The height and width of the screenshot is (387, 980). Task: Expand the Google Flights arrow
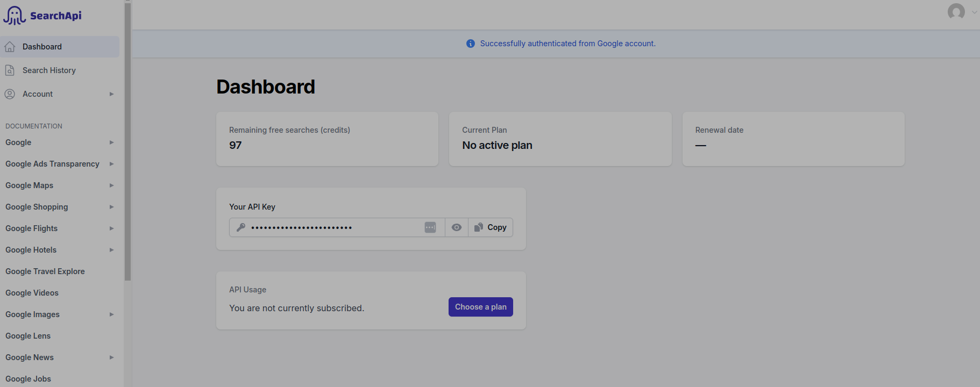click(112, 228)
